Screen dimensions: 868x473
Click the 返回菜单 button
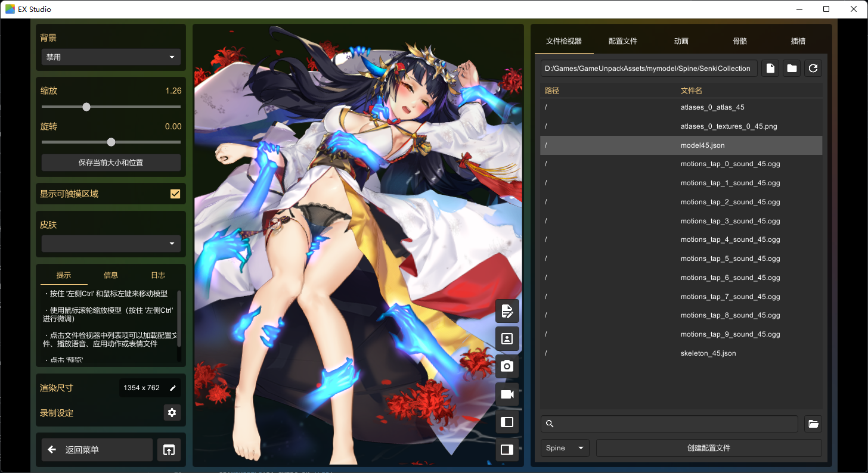tap(97, 450)
